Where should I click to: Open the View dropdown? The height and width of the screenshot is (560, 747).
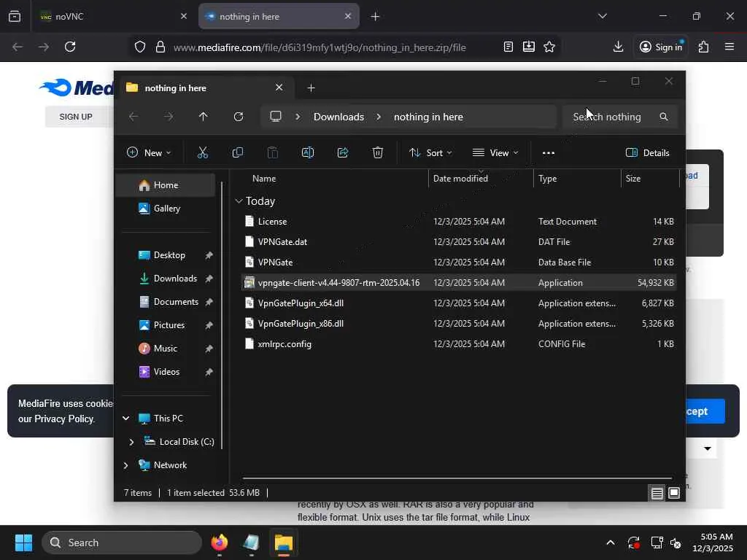point(495,153)
